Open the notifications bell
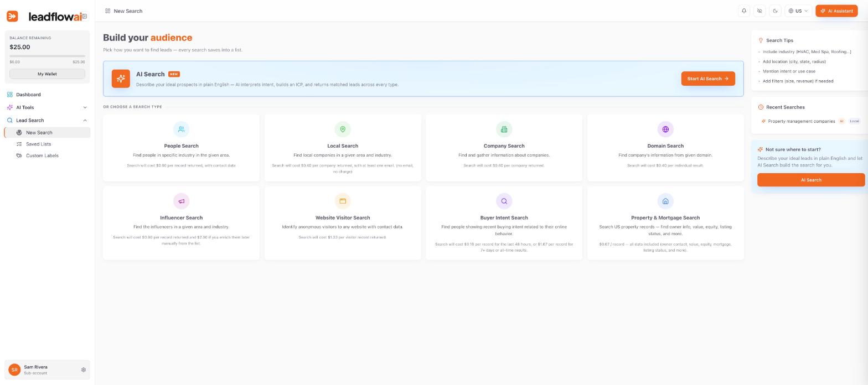Viewport: 868px width, 385px height. click(x=744, y=11)
